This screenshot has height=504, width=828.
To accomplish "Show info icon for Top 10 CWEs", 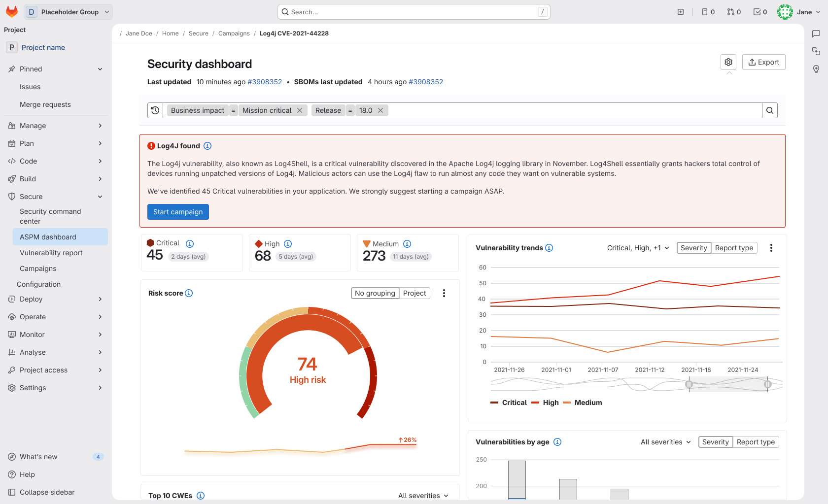I will point(201,496).
